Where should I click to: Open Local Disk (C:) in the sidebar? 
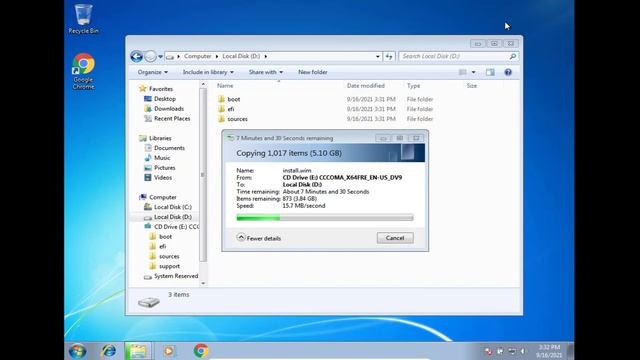(x=168, y=207)
